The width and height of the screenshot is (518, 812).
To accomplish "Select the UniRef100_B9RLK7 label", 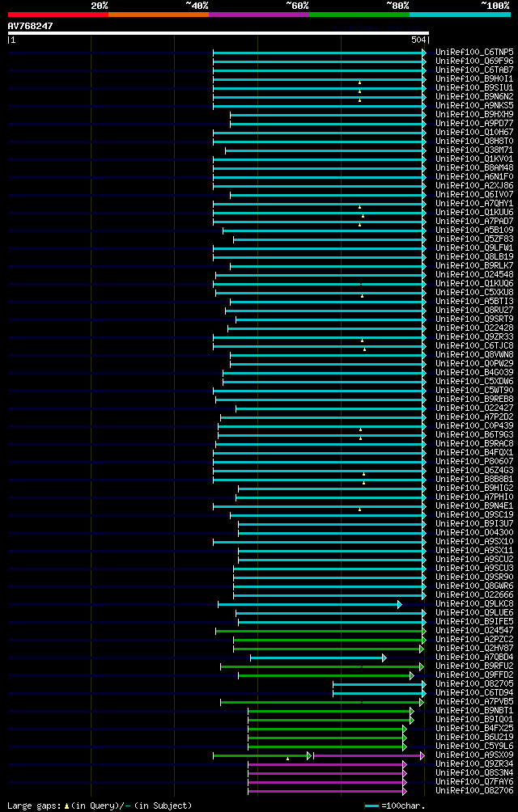I will [x=474, y=266].
